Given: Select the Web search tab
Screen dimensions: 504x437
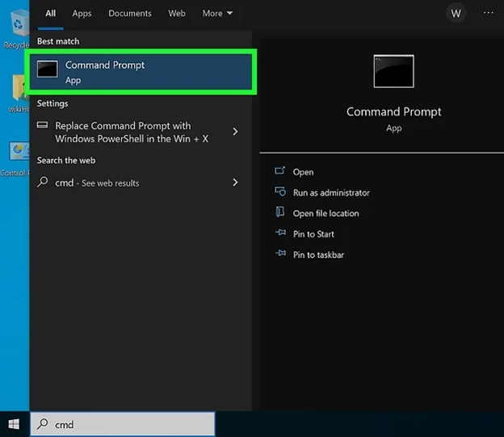Looking at the screenshot, I should tap(177, 14).
